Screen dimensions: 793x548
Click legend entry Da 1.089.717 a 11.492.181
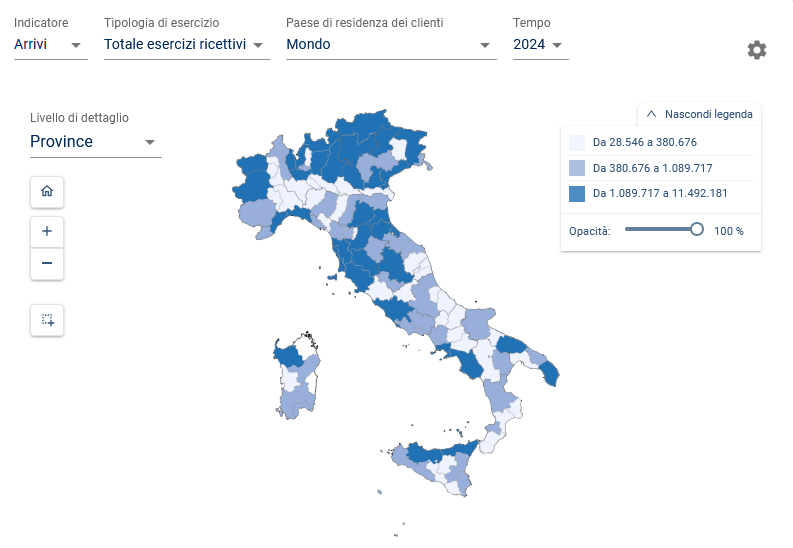point(659,193)
